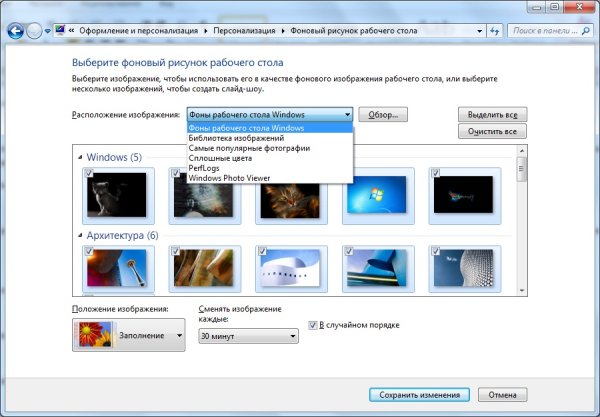Click scrollbar up arrow in wallpaper list
600x417 pixels.
tap(522, 151)
